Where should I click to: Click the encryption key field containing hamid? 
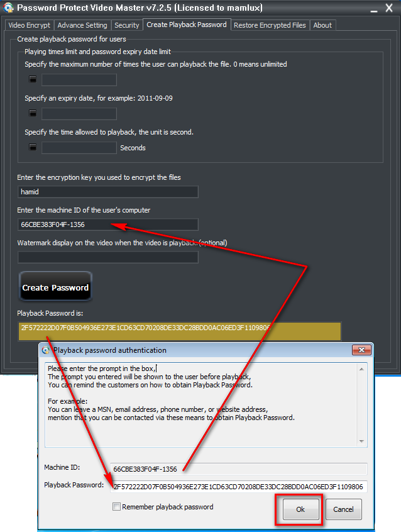[x=108, y=192]
